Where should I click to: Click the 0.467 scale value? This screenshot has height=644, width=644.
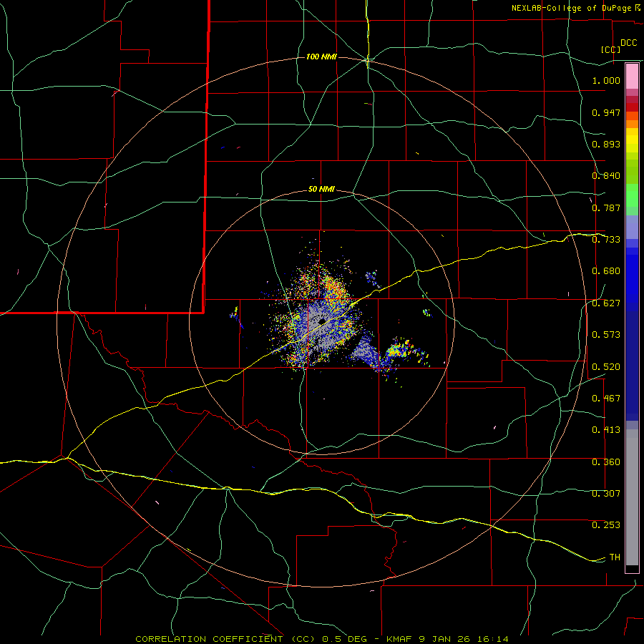(x=606, y=399)
